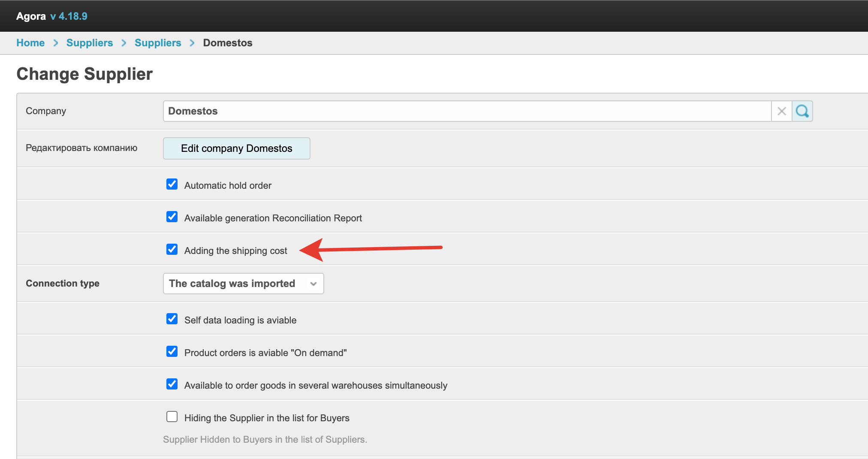Toggle Product orders "On demand" checkbox

point(172,352)
